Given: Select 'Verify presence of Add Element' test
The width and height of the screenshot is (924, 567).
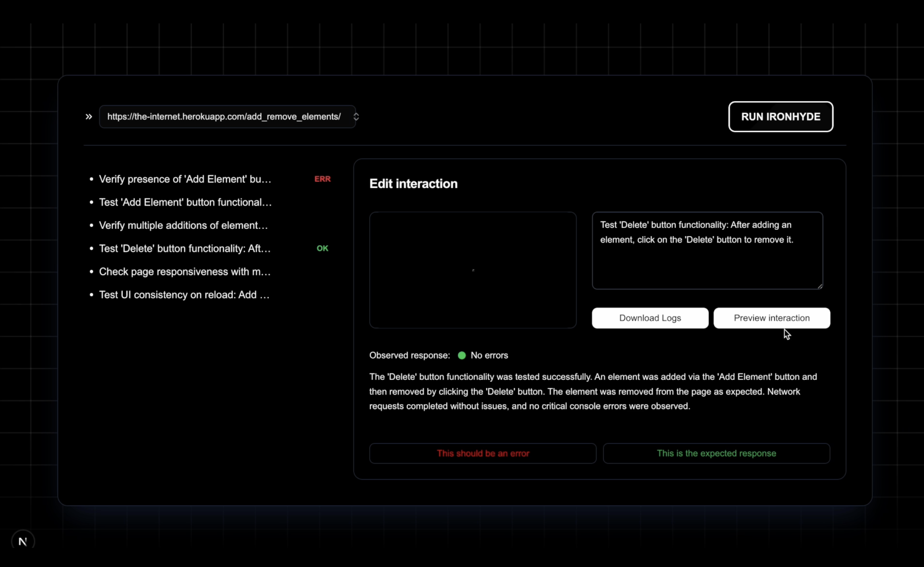Looking at the screenshot, I should (x=185, y=179).
